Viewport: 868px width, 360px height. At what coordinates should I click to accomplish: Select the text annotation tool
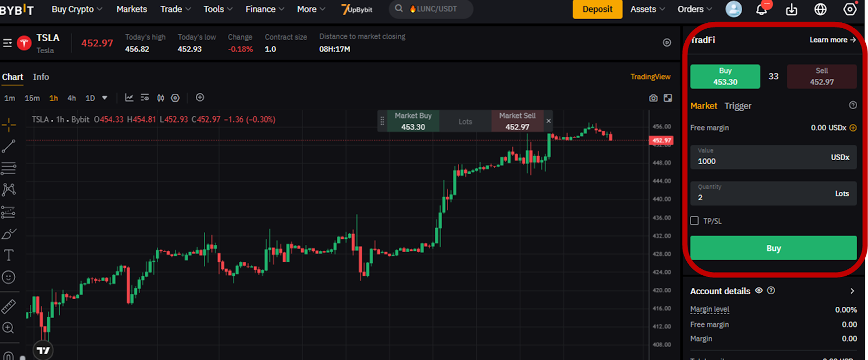(x=9, y=255)
